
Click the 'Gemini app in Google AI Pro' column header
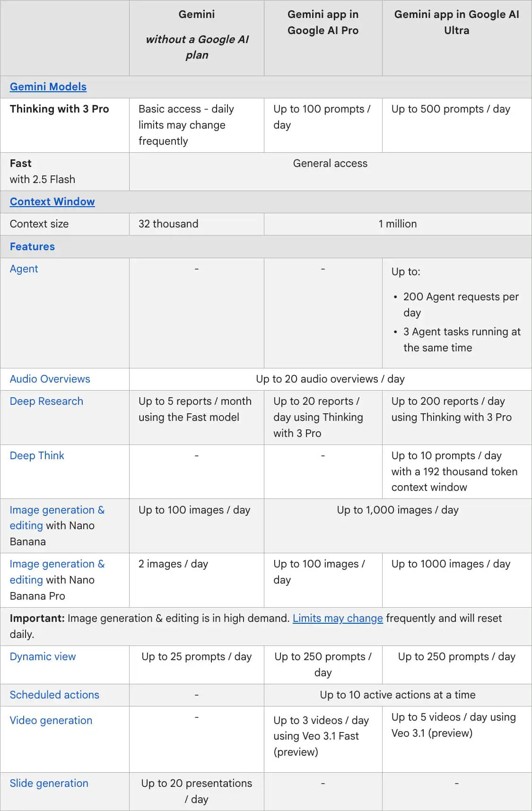click(323, 22)
